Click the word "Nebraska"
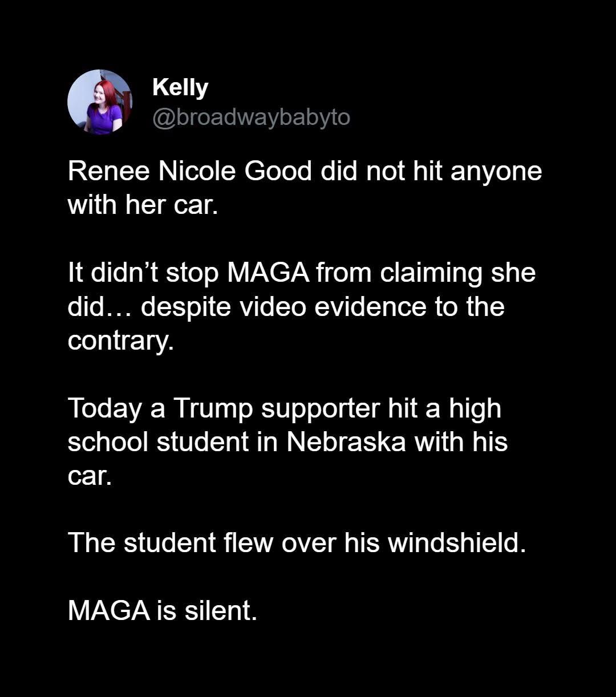Screen dimensions: 616x697 point(346,443)
